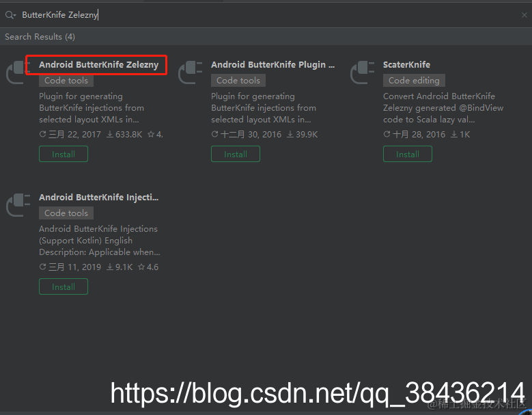The height and width of the screenshot is (415, 532).
Task: Click Code tools tag under ButterKnife Zelezny
Action: coord(66,81)
